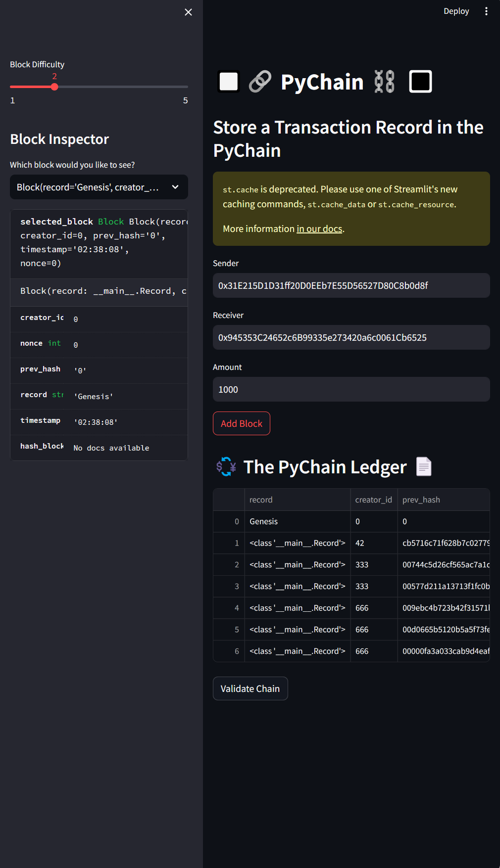Click the 'creator_id' attribute in inspector
The image size is (500, 868).
(x=42, y=318)
